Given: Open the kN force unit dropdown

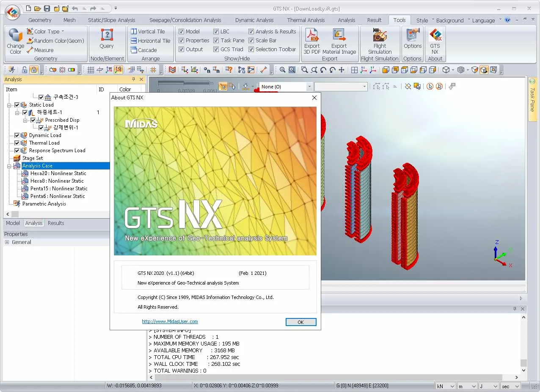Looking at the screenshot, I should tap(445, 386).
